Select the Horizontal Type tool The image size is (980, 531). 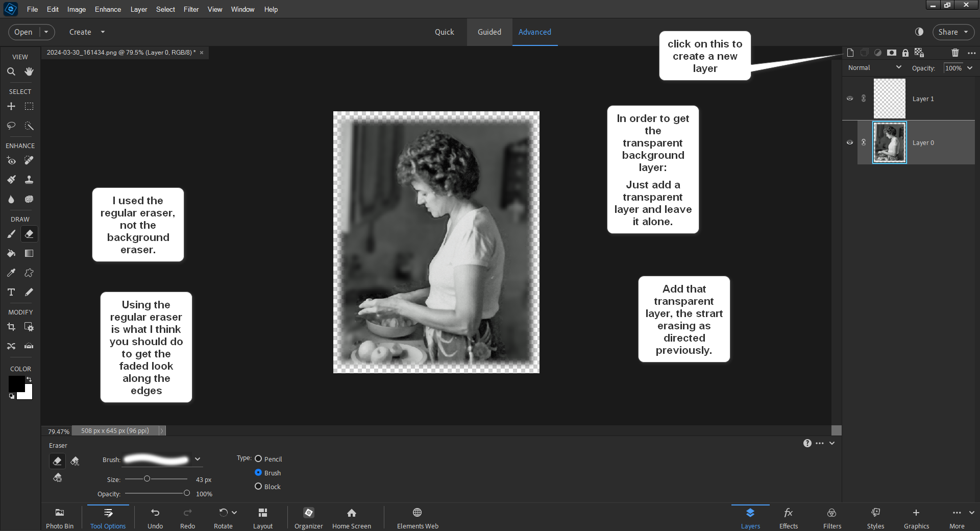click(11, 292)
